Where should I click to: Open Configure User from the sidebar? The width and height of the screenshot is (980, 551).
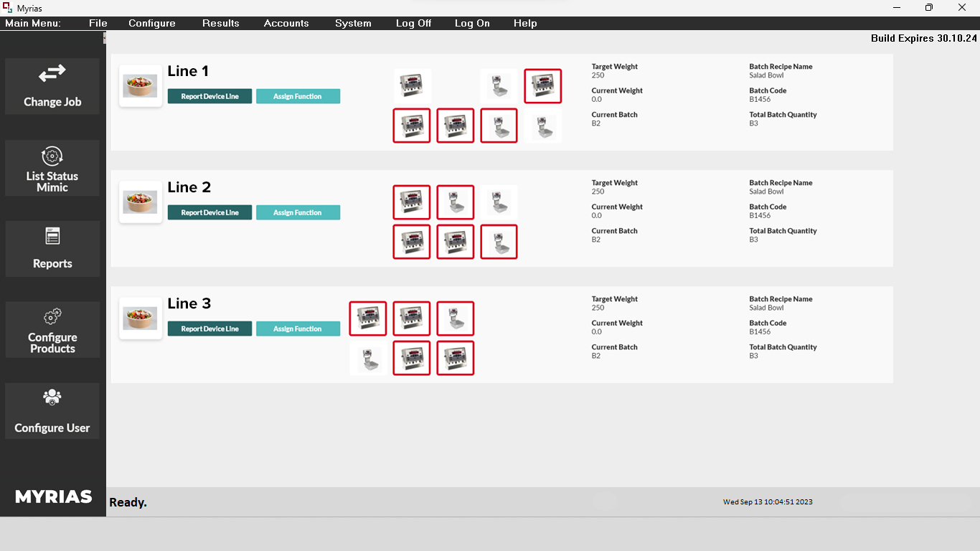pyautogui.click(x=52, y=411)
